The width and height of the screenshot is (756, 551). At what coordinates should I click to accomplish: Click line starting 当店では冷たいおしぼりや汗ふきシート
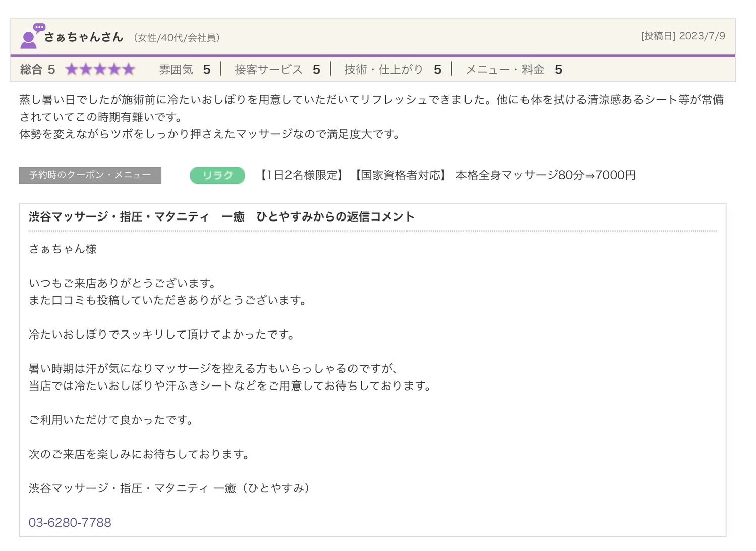tap(230, 386)
